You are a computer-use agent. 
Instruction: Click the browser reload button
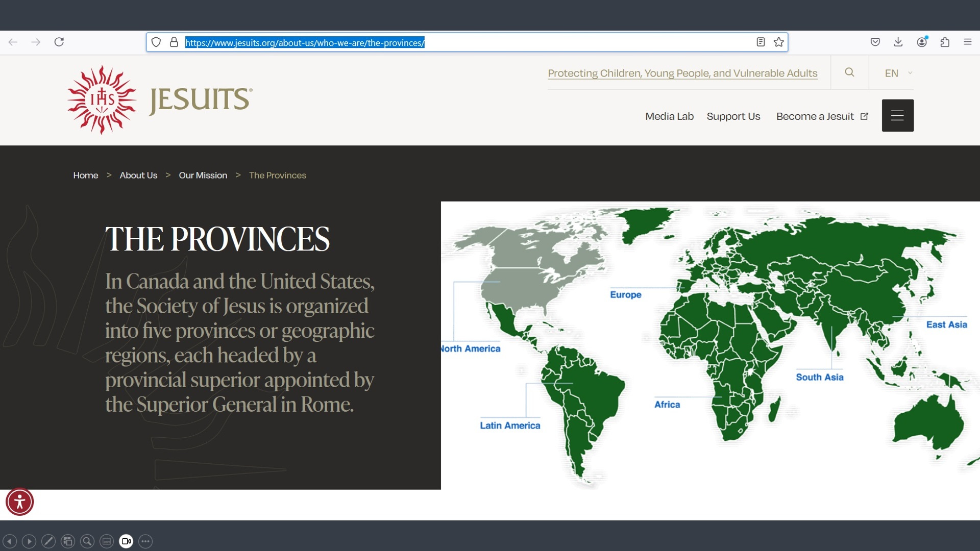pos(59,42)
